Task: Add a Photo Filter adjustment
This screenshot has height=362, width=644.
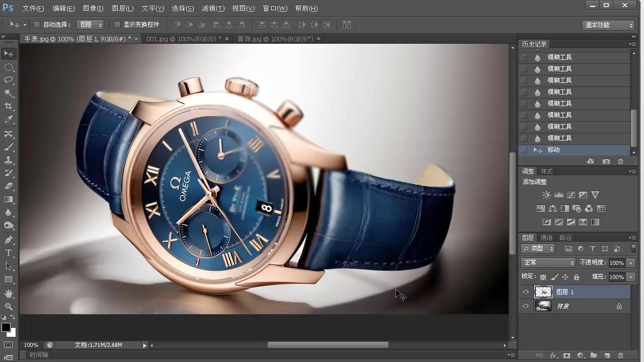Action: point(577,208)
